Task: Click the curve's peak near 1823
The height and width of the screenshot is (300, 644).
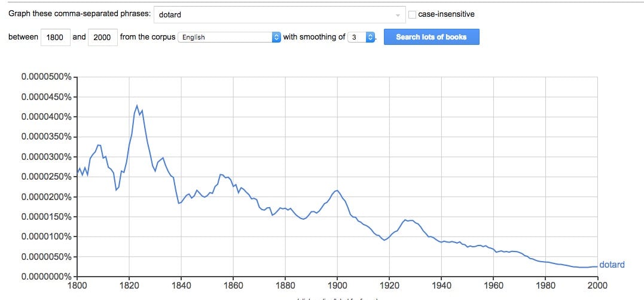Action: pos(137,106)
